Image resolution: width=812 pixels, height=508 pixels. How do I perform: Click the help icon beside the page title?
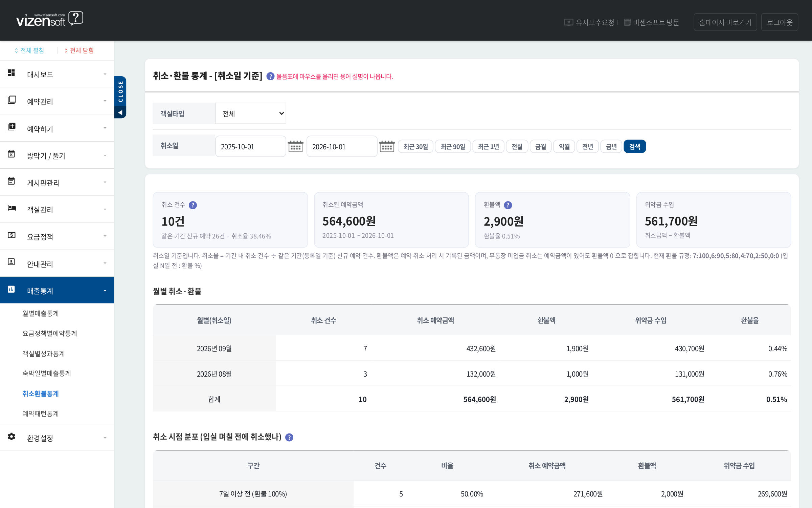coord(270,76)
